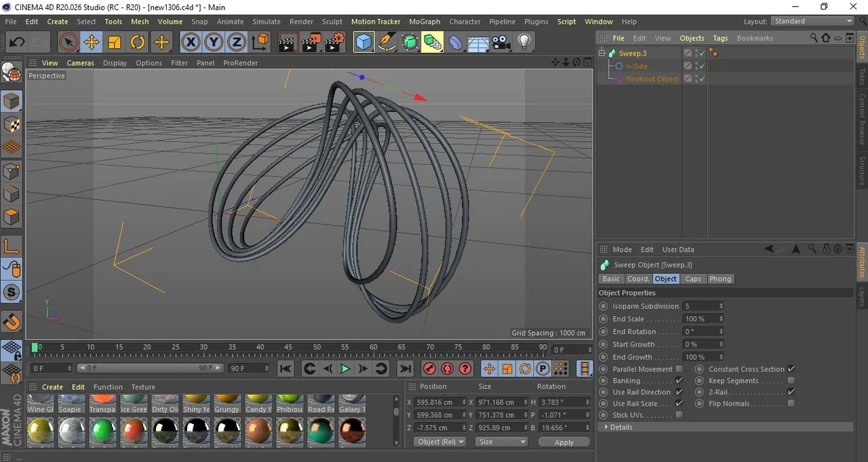Click the Isoparm Subdivision stepper arrows
The height and width of the screenshot is (462, 868).
pos(721,306)
